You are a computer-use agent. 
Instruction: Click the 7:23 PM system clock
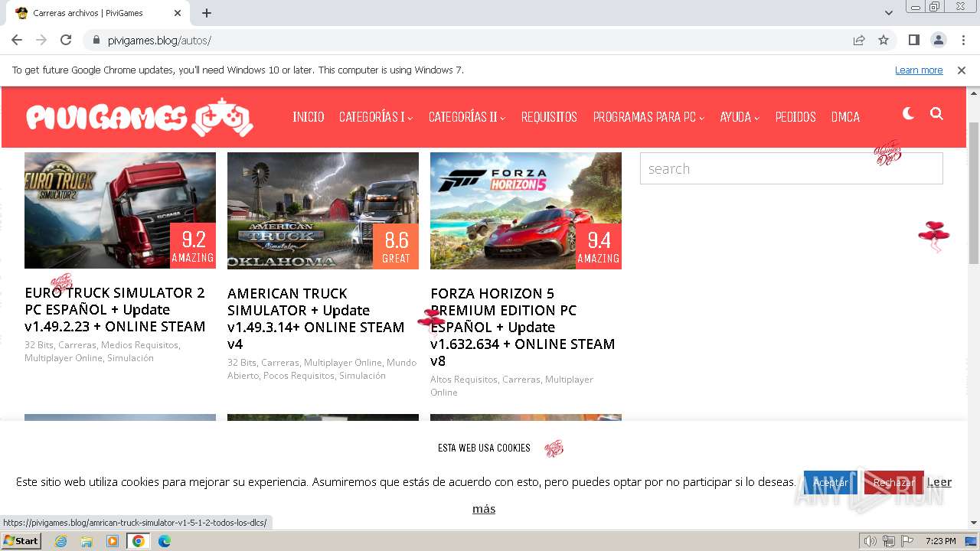940,541
